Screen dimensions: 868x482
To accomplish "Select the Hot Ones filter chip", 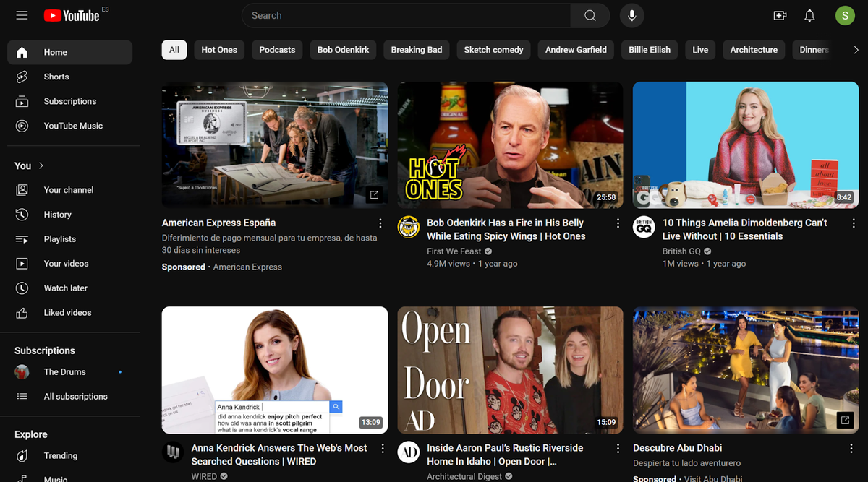I will click(x=219, y=50).
